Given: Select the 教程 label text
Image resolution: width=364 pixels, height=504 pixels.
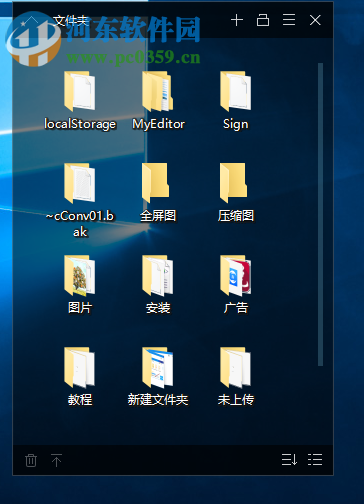Looking at the screenshot, I should coord(80,400).
